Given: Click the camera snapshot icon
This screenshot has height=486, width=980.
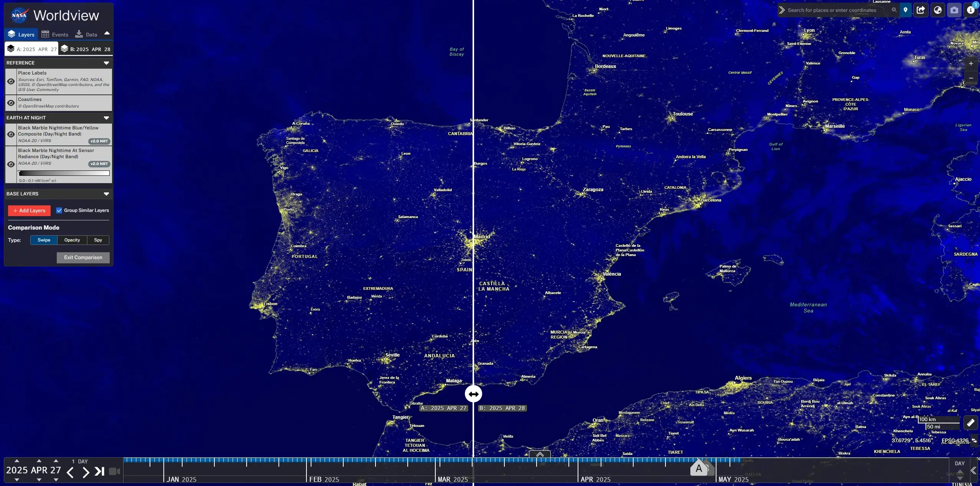Looking at the screenshot, I should pyautogui.click(x=954, y=10).
